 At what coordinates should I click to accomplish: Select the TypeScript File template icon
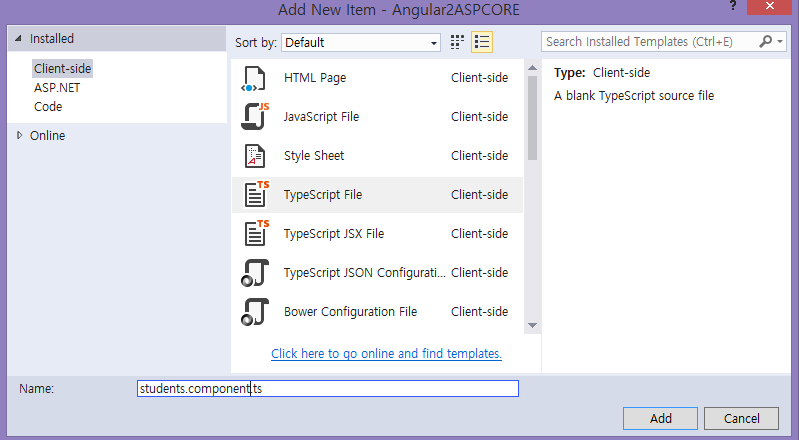tap(256, 194)
